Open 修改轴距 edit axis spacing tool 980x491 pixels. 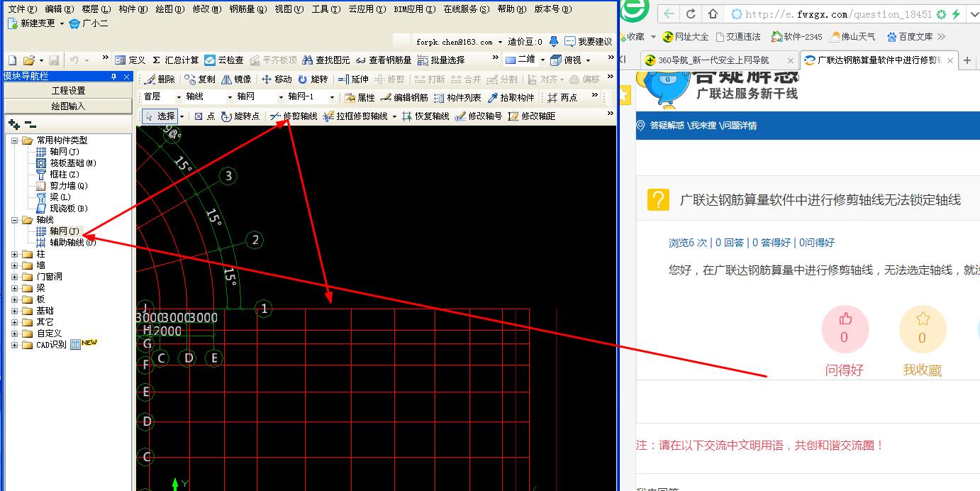(531, 116)
